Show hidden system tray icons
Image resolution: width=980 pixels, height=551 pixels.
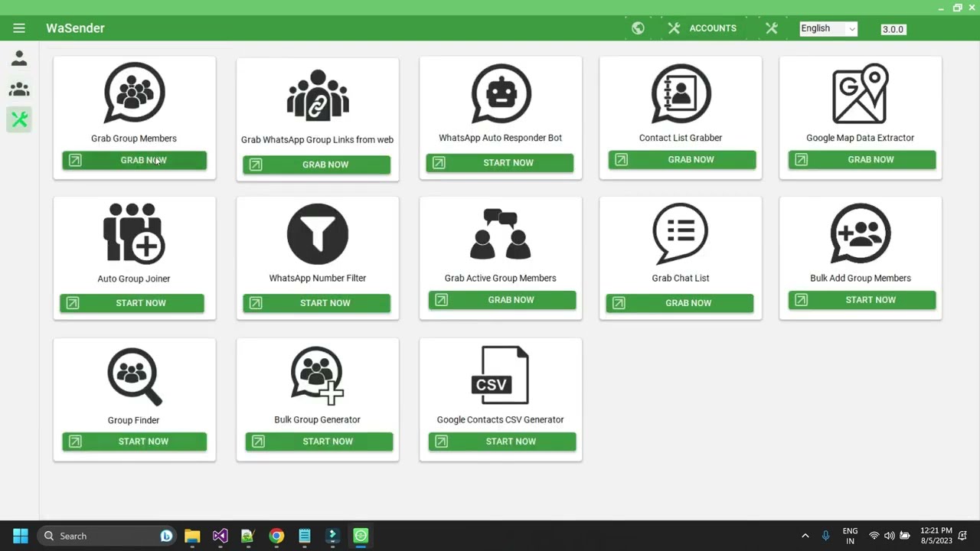click(805, 536)
